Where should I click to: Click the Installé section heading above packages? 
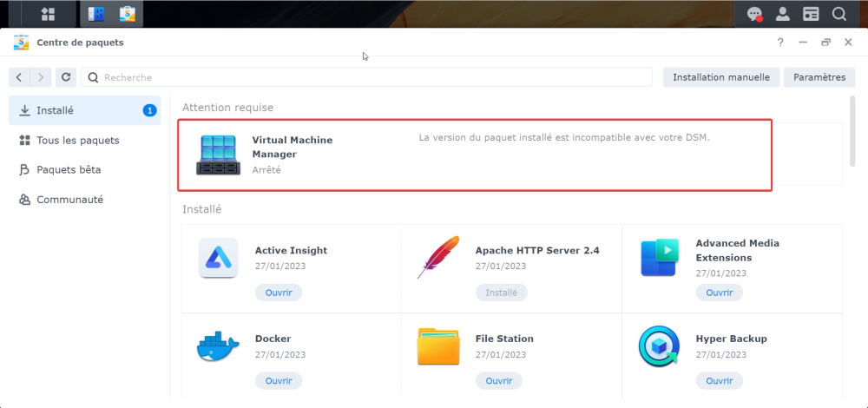click(201, 209)
